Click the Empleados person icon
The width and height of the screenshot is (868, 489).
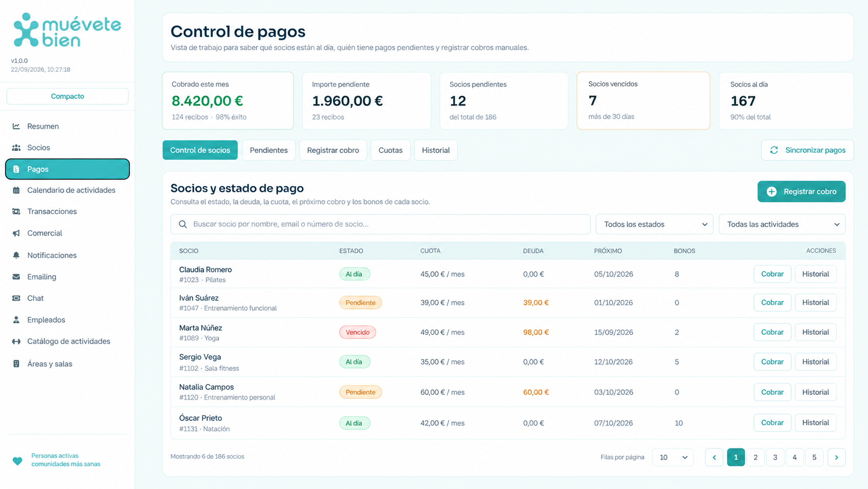(16, 320)
